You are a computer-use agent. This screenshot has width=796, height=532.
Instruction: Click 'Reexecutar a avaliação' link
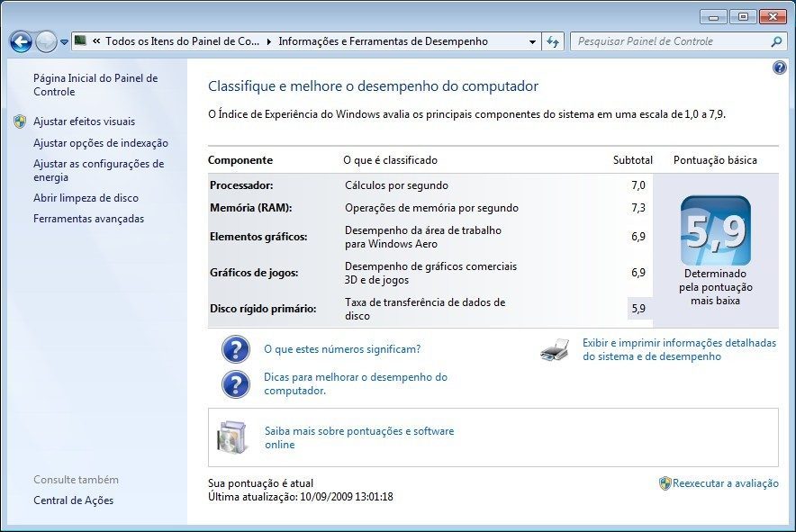[726, 483]
